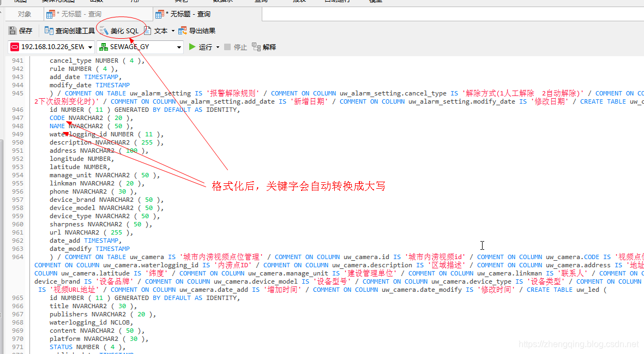Expand the 运行 run options arrow
The height and width of the screenshot is (354, 644).
218,47
